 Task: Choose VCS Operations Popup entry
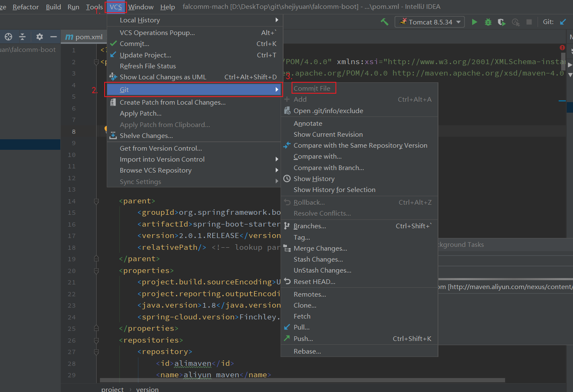tap(195, 32)
